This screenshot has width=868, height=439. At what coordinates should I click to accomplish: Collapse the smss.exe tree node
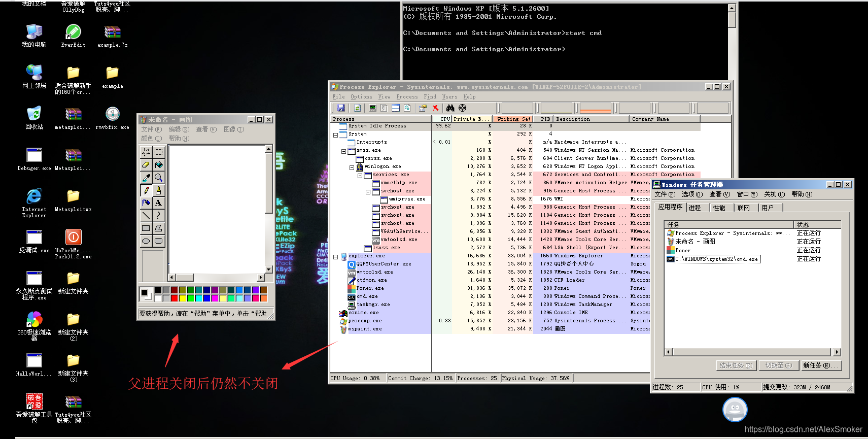(343, 151)
